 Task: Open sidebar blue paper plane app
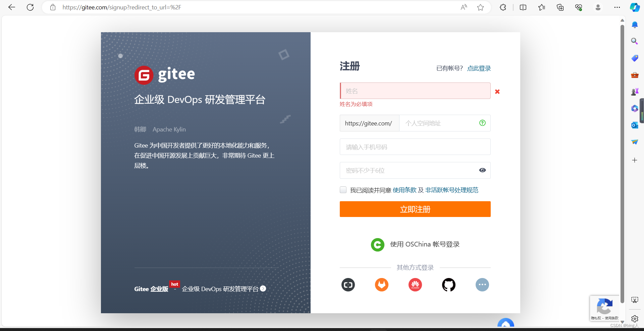[x=635, y=142]
